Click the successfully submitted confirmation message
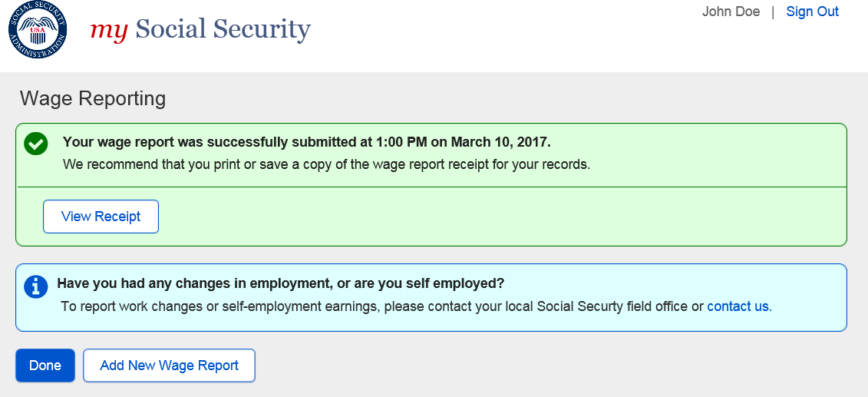Image resolution: width=868 pixels, height=397 pixels. pyautogui.click(x=307, y=142)
